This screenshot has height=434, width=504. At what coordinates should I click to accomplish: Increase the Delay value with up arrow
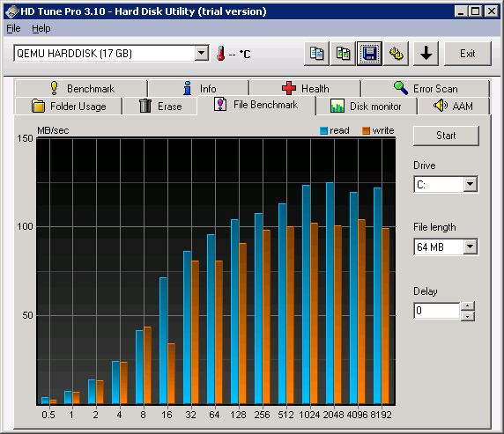click(467, 305)
